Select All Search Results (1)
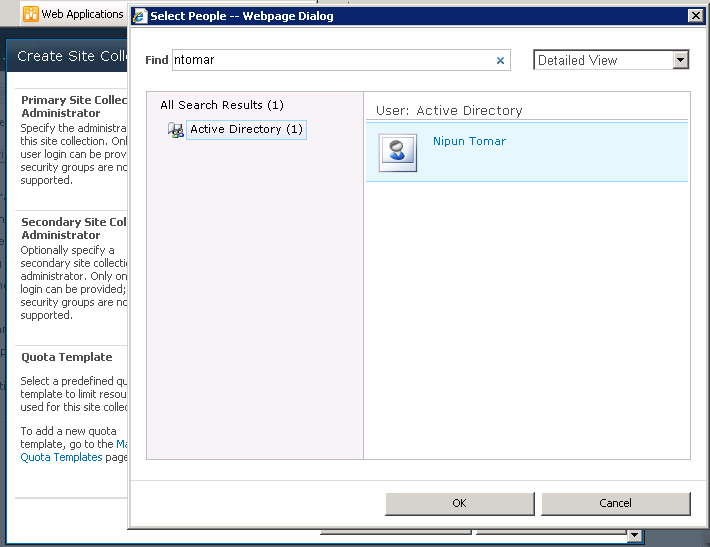Image resolution: width=710 pixels, height=547 pixels. [222, 105]
